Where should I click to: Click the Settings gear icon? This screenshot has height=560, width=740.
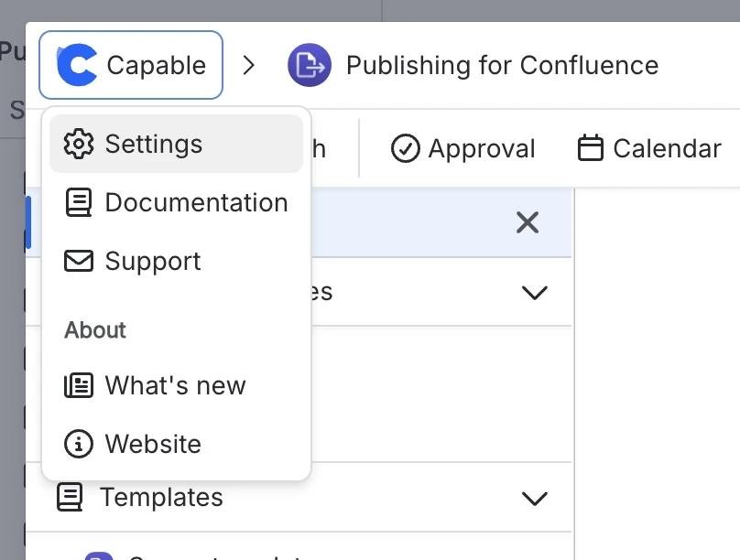80,144
